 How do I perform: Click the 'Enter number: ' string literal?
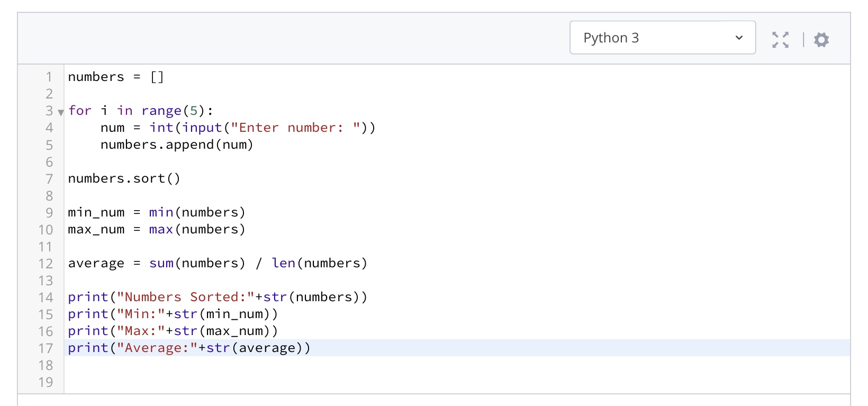pos(296,128)
